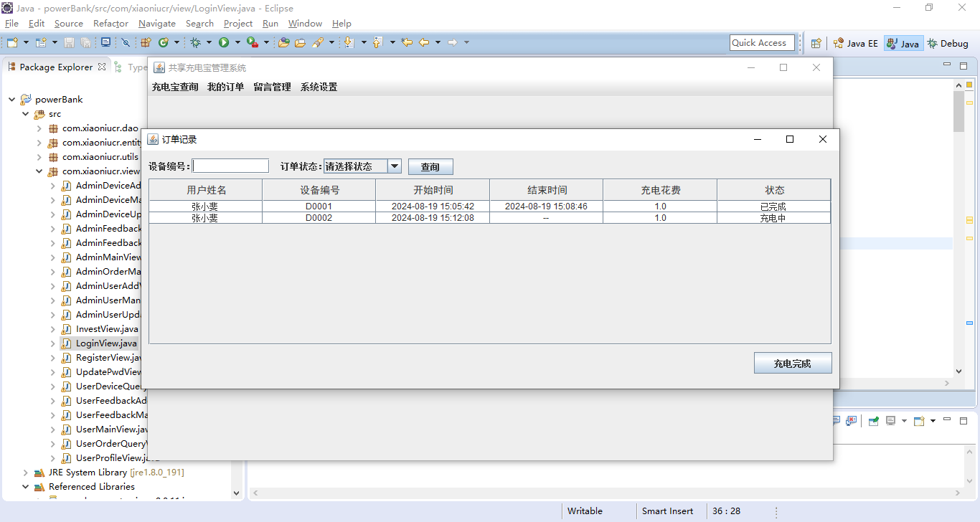Switch to the Java EE perspective

(855, 43)
